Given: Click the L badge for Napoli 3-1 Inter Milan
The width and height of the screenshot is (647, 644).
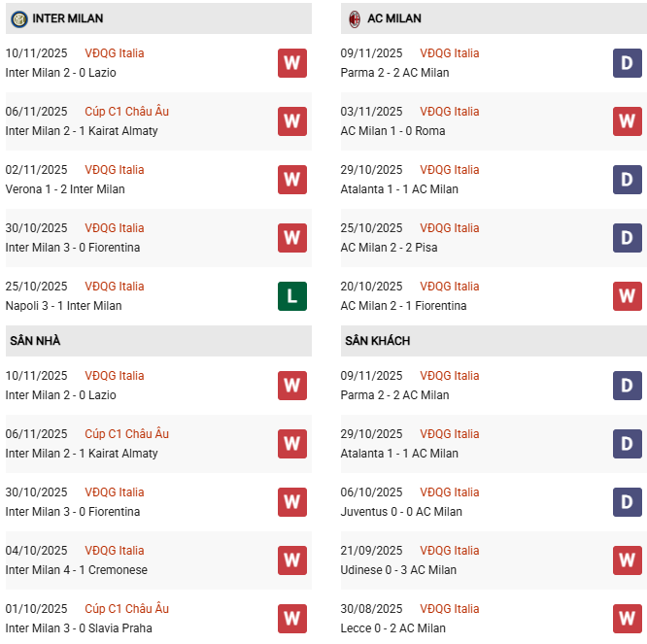Looking at the screenshot, I should pyautogui.click(x=291, y=296).
